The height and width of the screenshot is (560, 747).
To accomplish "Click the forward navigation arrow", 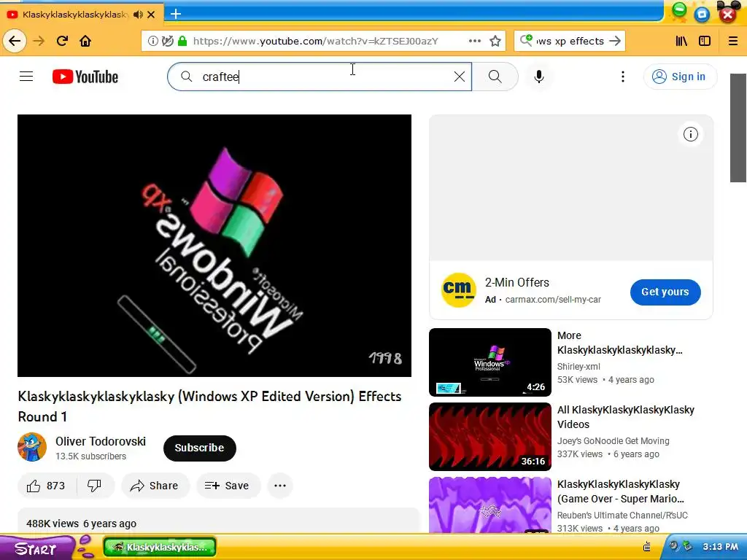I will pos(39,41).
